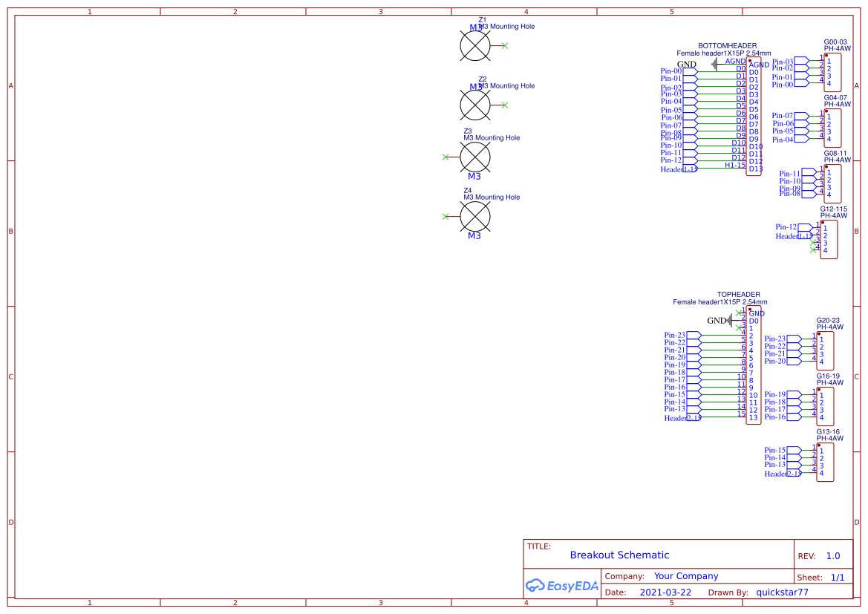
Task: Click the date '2021-03-22'
Action: click(x=665, y=592)
